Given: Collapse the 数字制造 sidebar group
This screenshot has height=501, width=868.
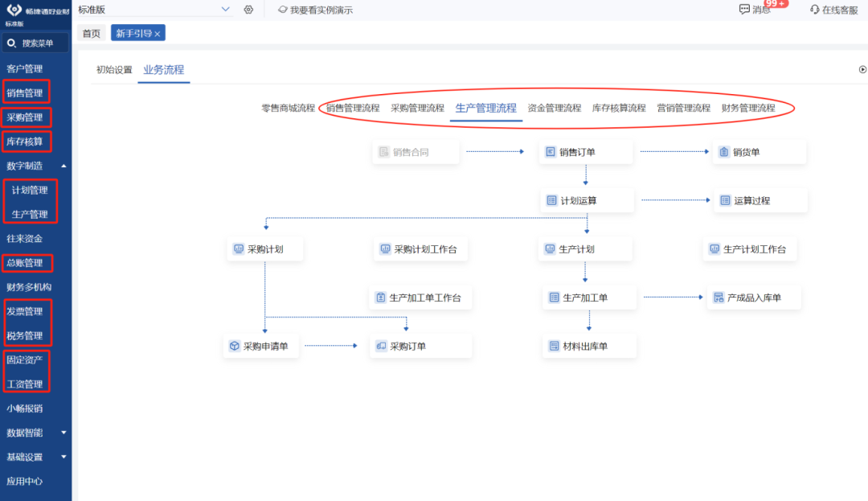Looking at the screenshot, I should (63, 166).
